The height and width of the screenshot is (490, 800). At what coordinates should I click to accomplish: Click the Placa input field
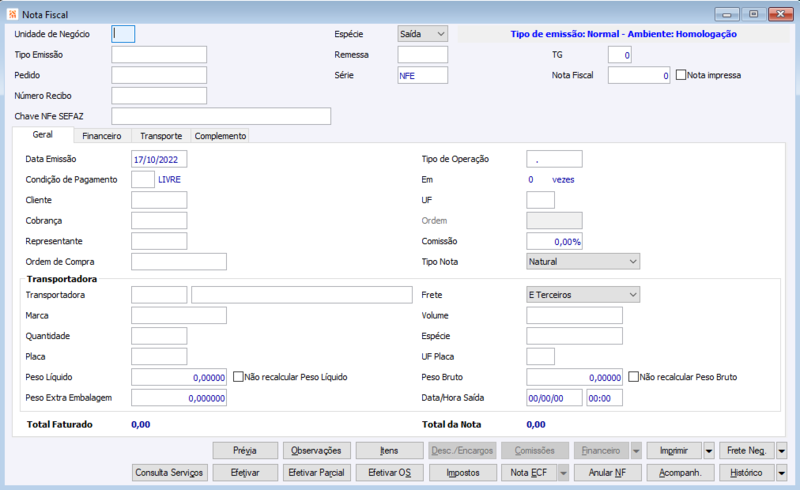(x=159, y=356)
